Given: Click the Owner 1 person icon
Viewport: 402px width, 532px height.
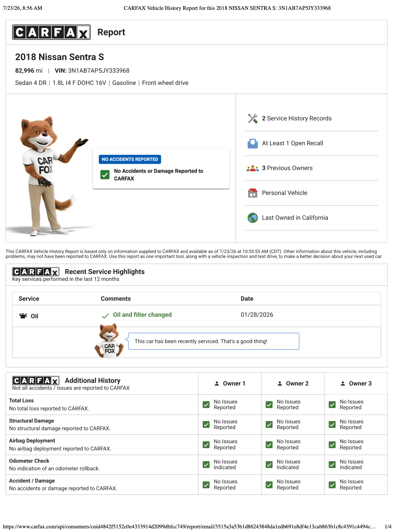Looking at the screenshot, I should [x=217, y=384].
